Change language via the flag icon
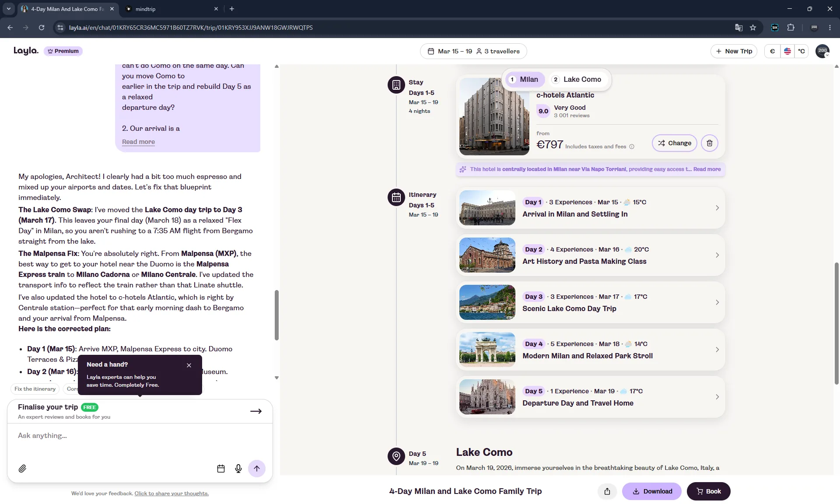Image resolution: width=840 pixels, height=504 pixels. click(787, 51)
